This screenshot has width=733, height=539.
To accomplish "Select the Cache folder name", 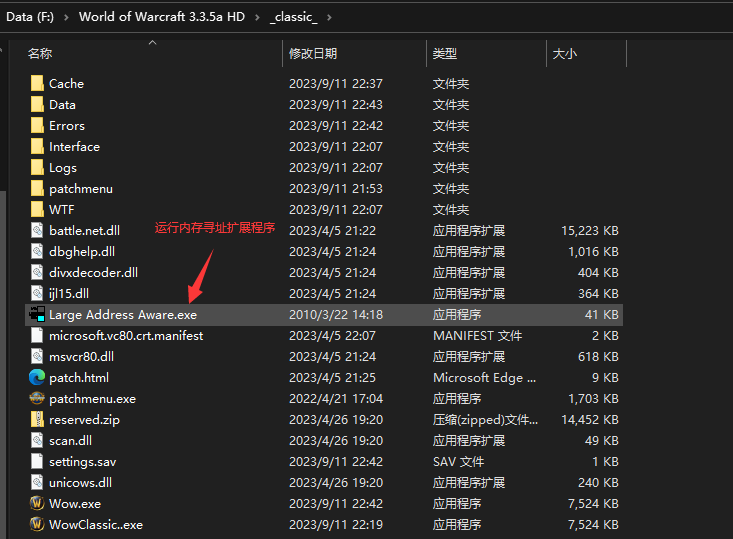I will tap(66, 84).
